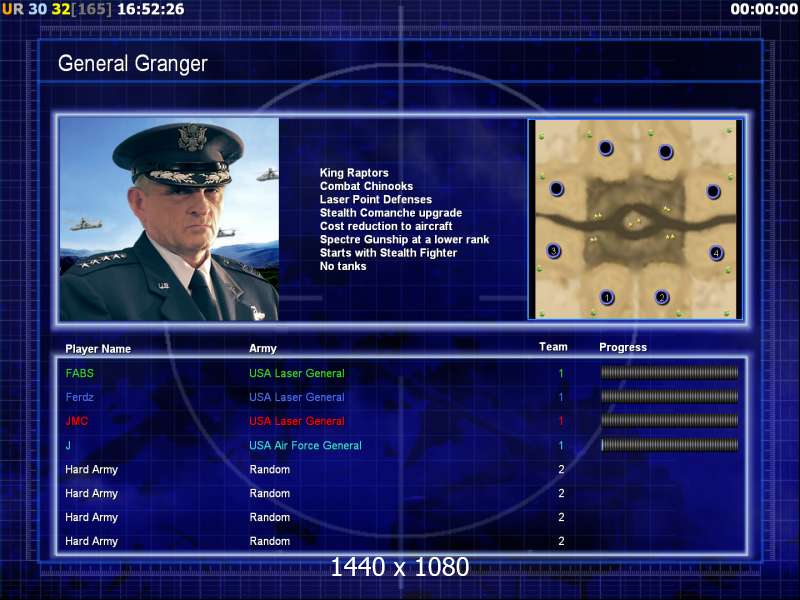Select start position 4 on the minimap

716,253
